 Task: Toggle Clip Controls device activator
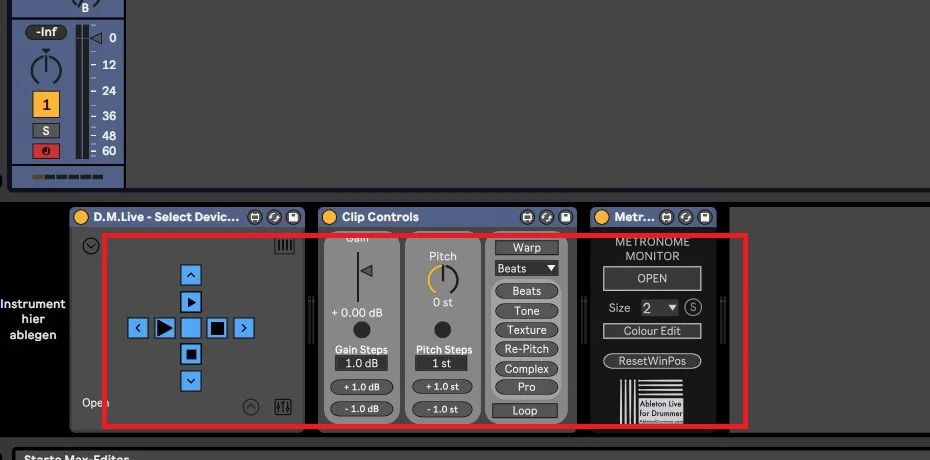click(329, 217)
